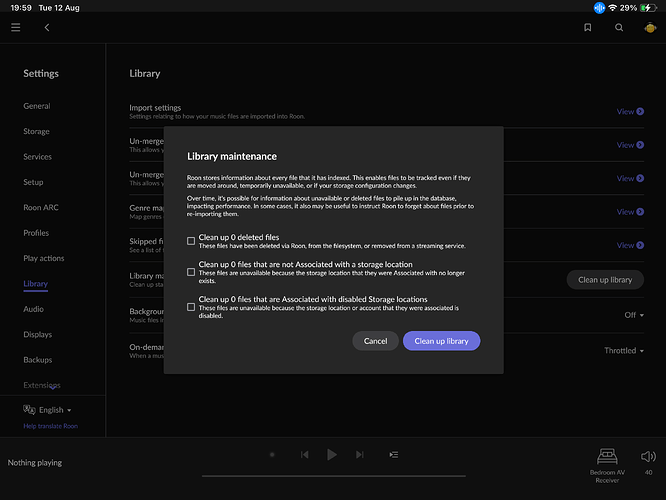This screenshot has height=500, width=666.
Task: Open the user profile avatar
Action: click(649, 28)
